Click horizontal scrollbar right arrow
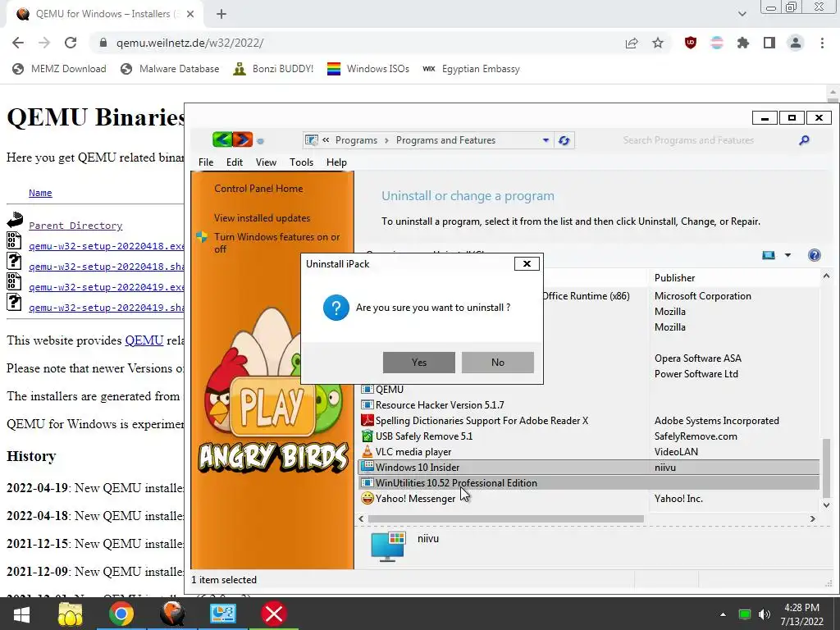Screen dimensions: 840x630 (813, 518)
